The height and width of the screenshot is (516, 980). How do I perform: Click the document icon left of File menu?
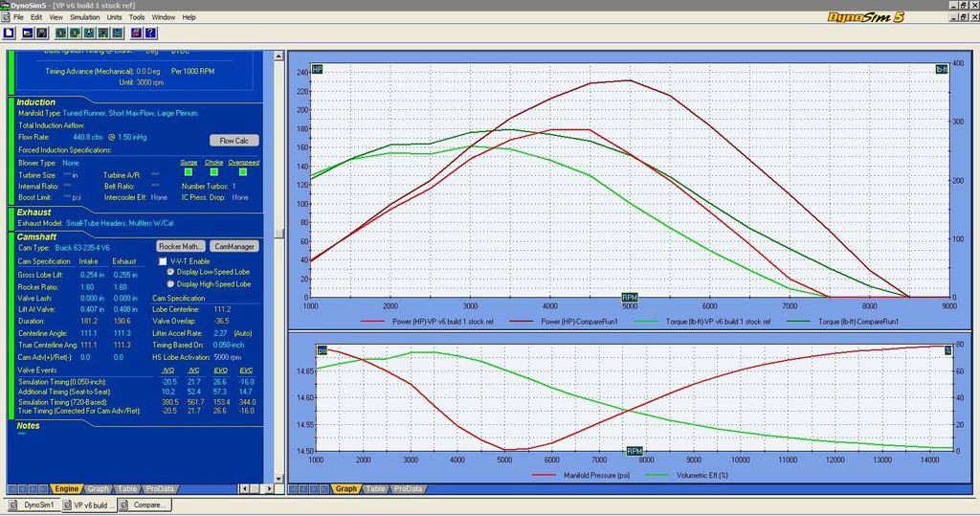pyautogui.click(x=6, y=17)
